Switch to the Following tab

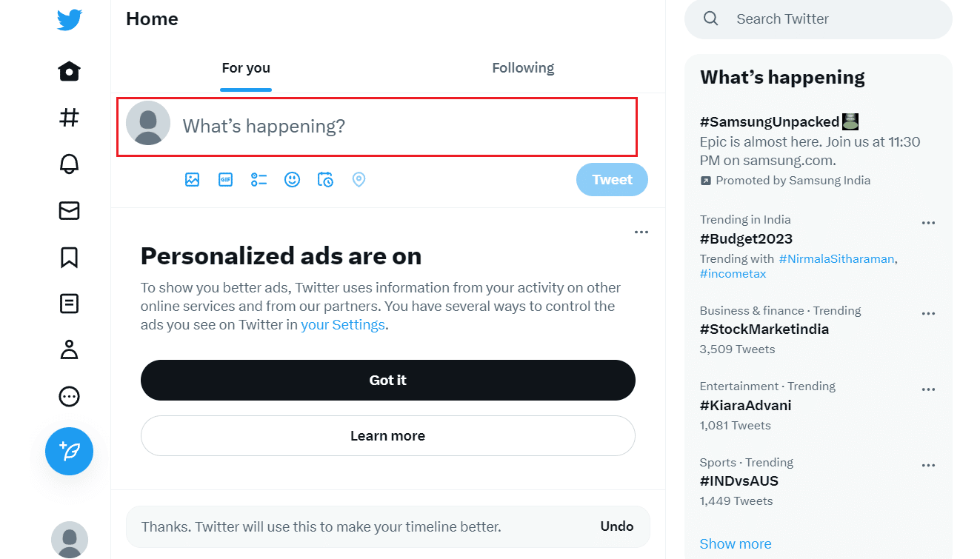[523, 68]
